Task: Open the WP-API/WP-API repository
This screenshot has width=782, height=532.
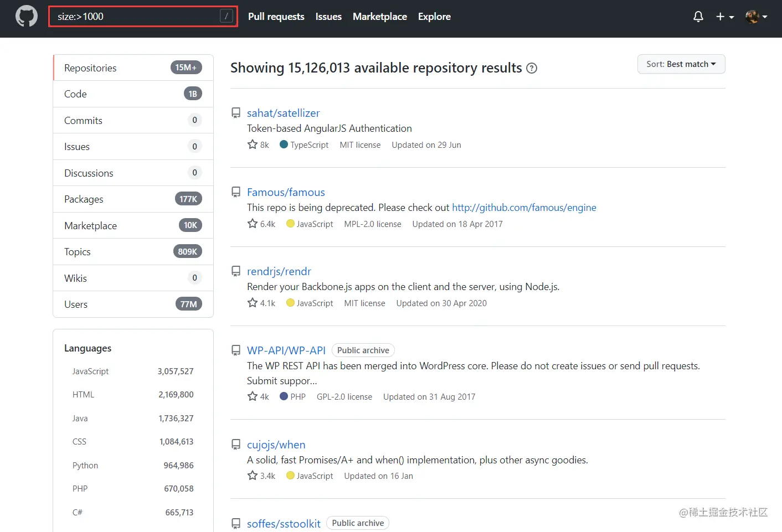Action: (x=286, y=350)
